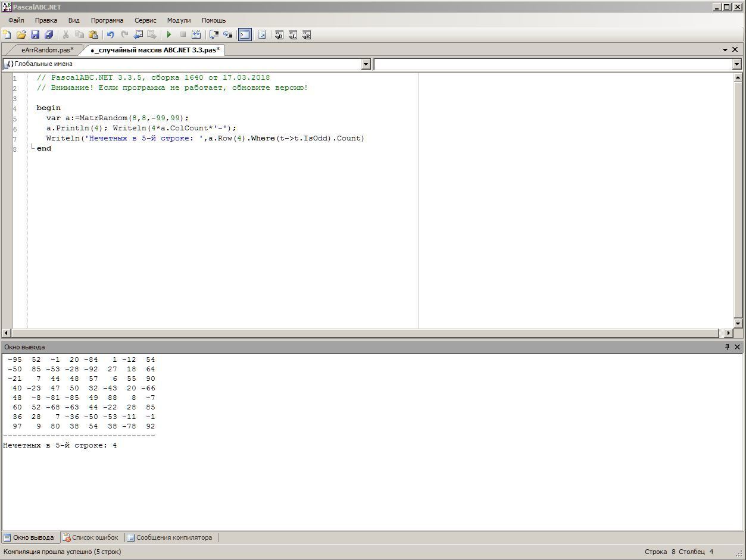Click the 'begin' keyword in the editor
This screenshot has width=746, height=560.
tap(49, 108)
